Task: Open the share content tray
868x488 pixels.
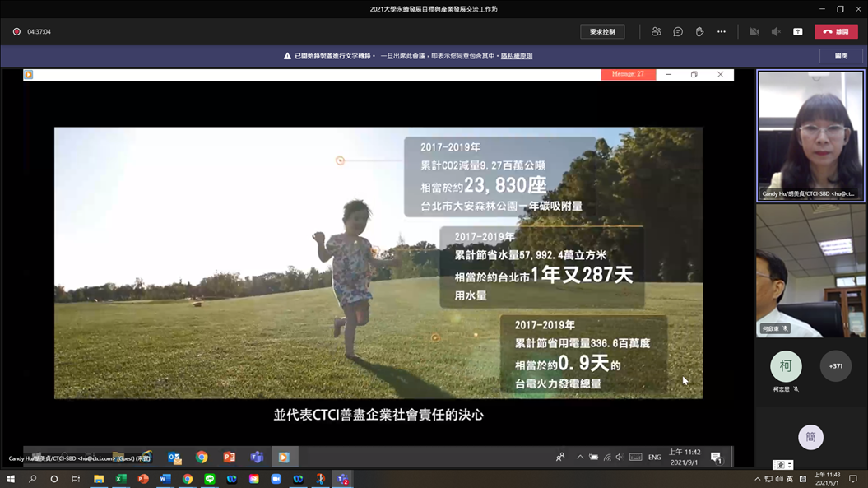Action: (797, 32)
